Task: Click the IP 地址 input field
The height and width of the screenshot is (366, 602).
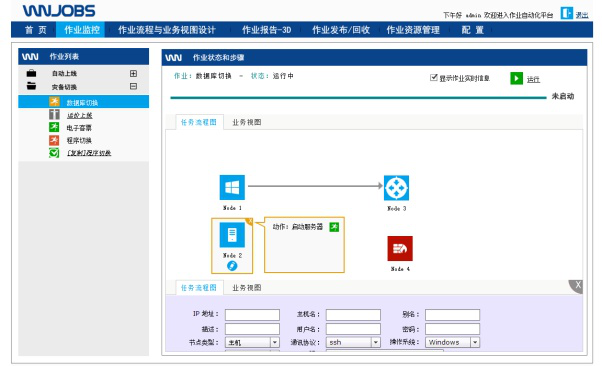Action: [x=252, y=315]
